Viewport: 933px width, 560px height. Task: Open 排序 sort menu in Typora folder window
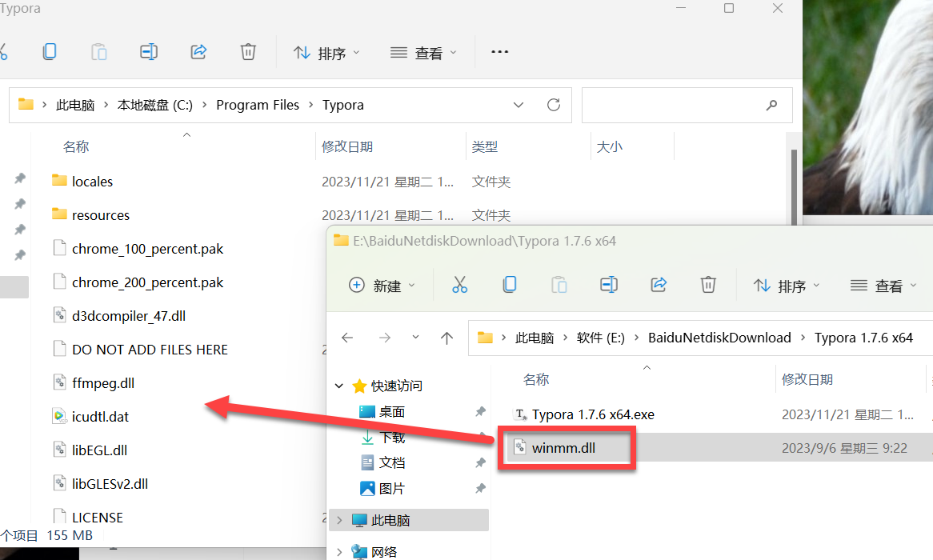[326, 53]
